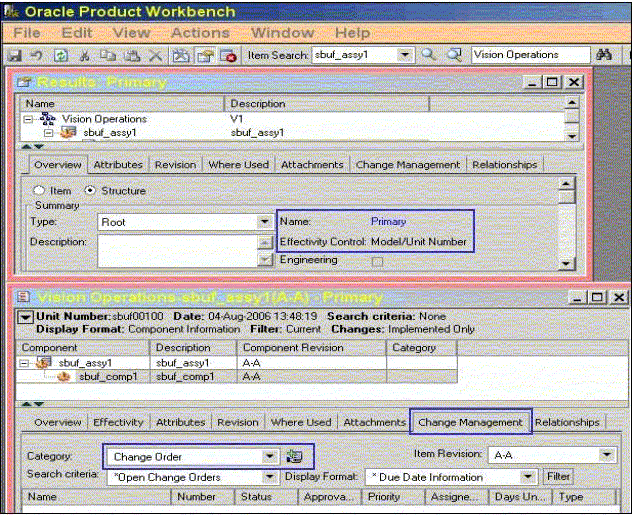The height and width of the screenshot is (515, 632).
Task: Open the Item Search dropdown
Action: point(405,54)
